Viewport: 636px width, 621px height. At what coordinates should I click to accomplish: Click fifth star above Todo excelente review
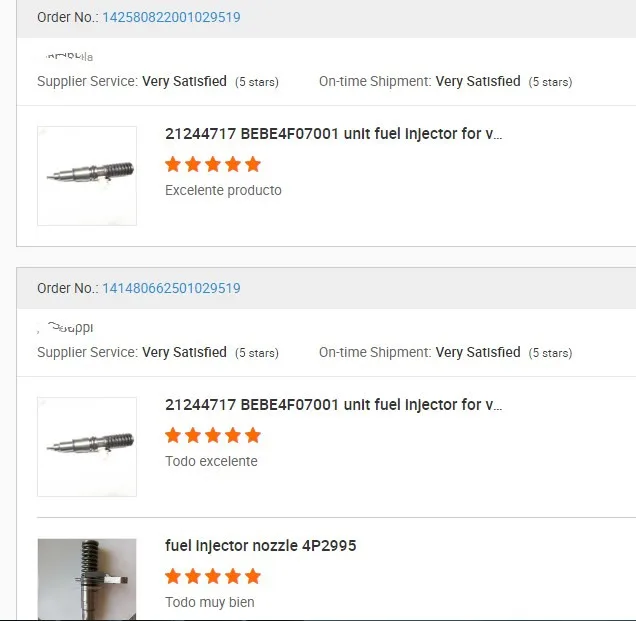[253, 435]
